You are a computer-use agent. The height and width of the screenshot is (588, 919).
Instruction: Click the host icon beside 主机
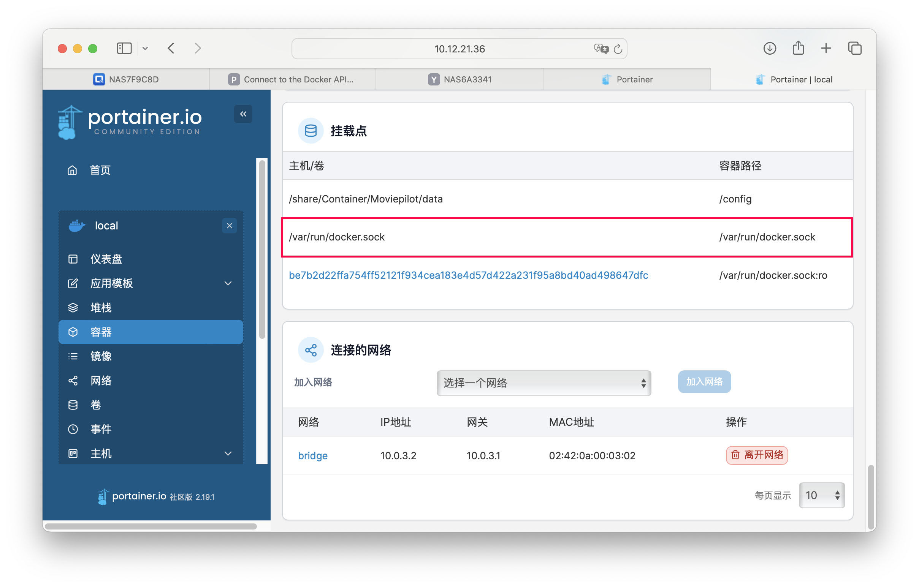(73, 454)
